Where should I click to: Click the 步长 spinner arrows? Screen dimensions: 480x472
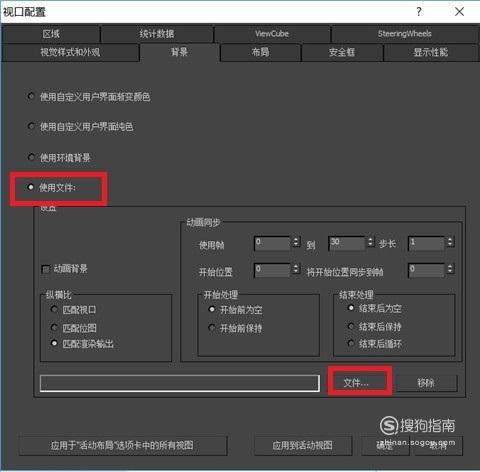[450, 242]
